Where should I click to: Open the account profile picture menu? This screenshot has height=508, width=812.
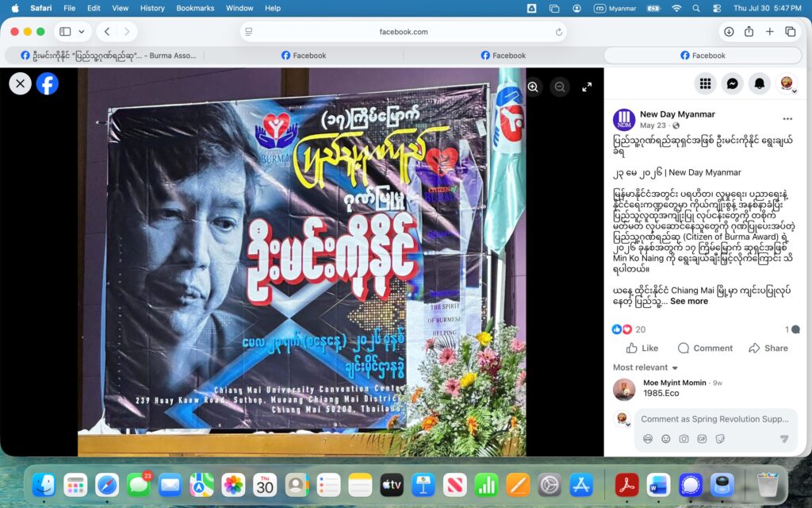click(787, 83)
